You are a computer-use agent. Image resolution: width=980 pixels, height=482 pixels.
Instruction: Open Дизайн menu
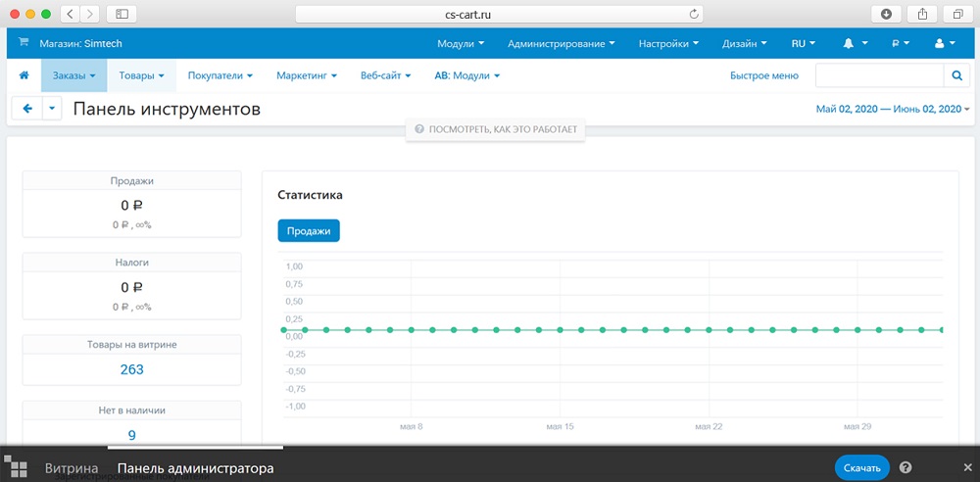745,44
